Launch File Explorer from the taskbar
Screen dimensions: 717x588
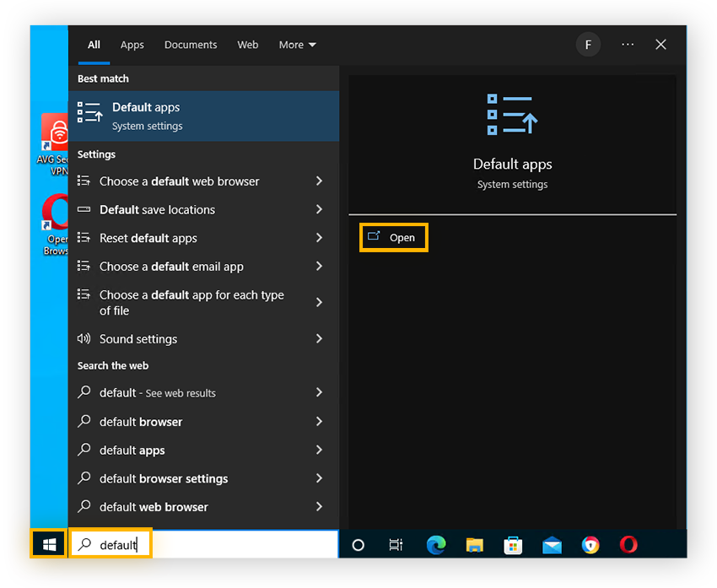[474, 546]
